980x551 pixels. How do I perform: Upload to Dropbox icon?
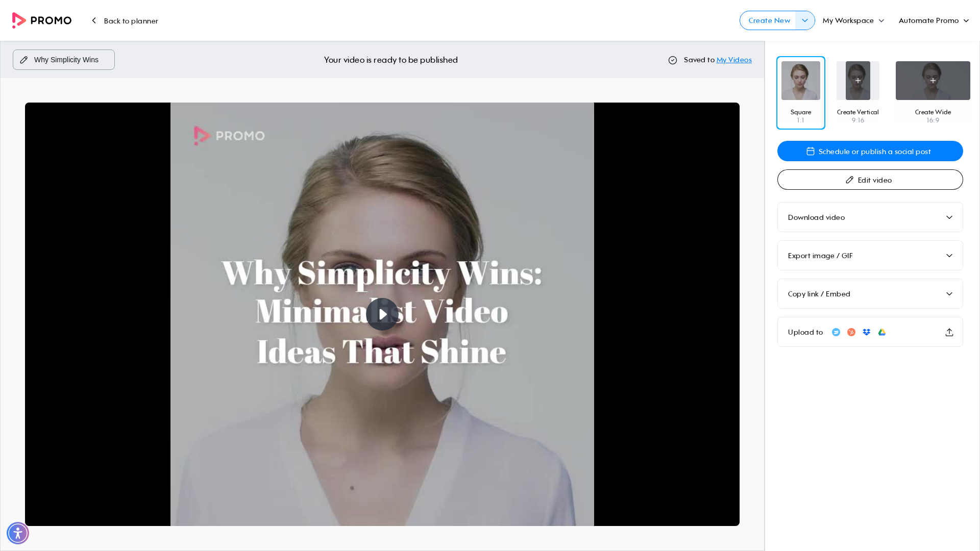(x=867, y=332)
